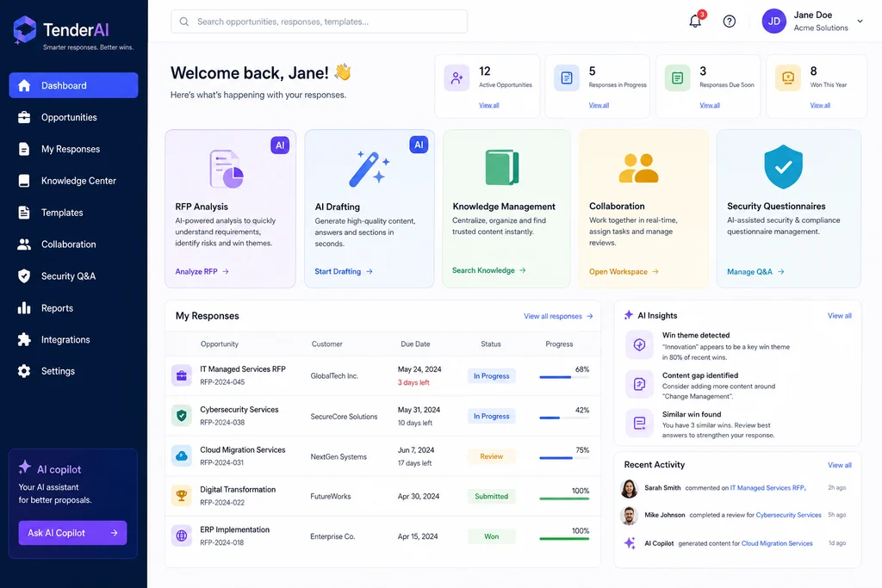Open Reports in the sidebar
This screenshot has height=588, width=882.
coord(73,308)
